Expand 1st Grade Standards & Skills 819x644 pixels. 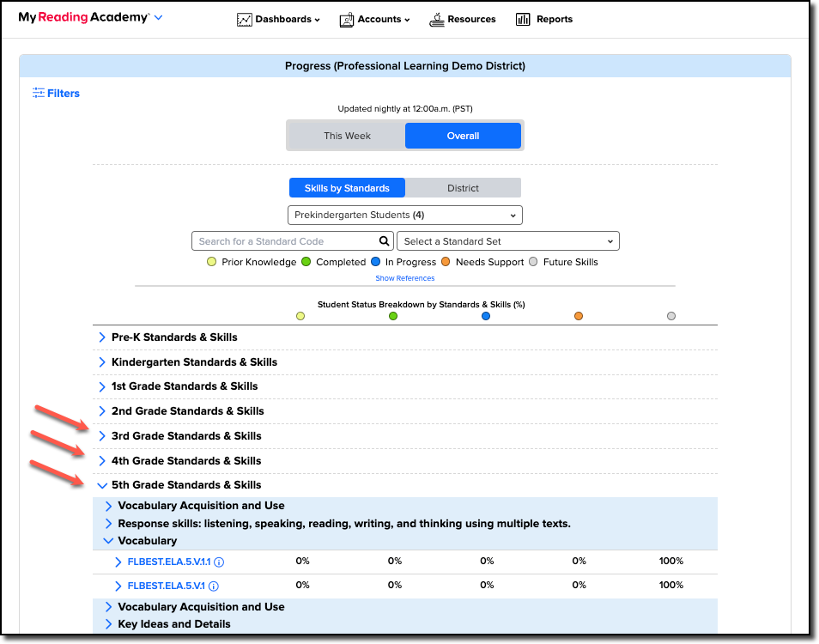click(x=102, y=386)
